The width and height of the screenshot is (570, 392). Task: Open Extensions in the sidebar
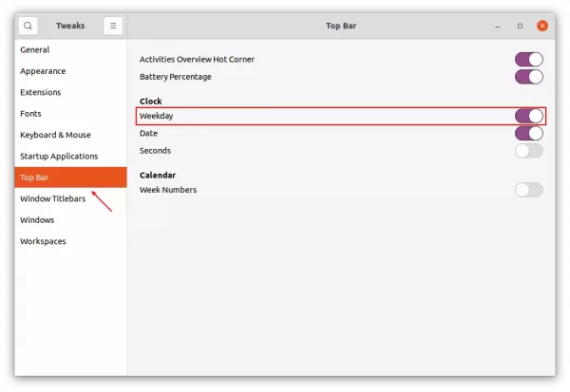pos(70,92)
